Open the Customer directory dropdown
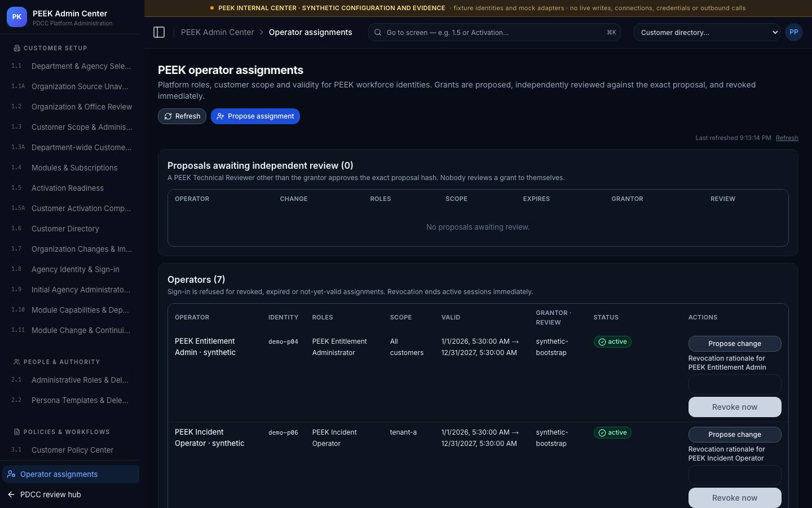The image size is (812, 508). coord(707,32)
